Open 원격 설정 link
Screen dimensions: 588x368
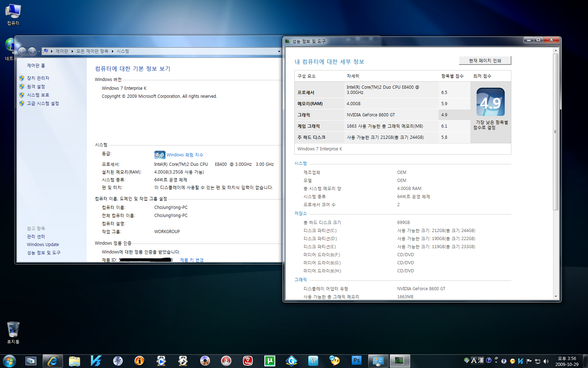pyautogui.click(x=36, y=87)
